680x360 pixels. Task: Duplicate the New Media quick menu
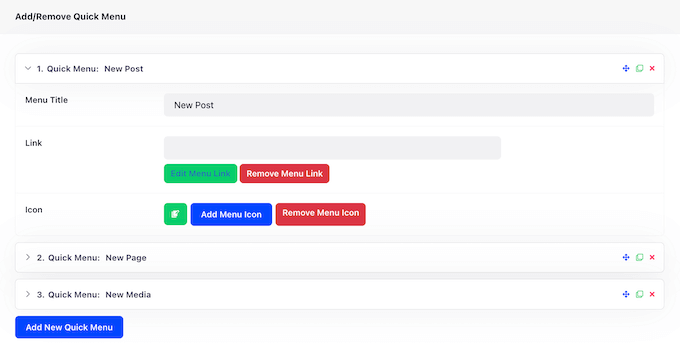point(639,295)
